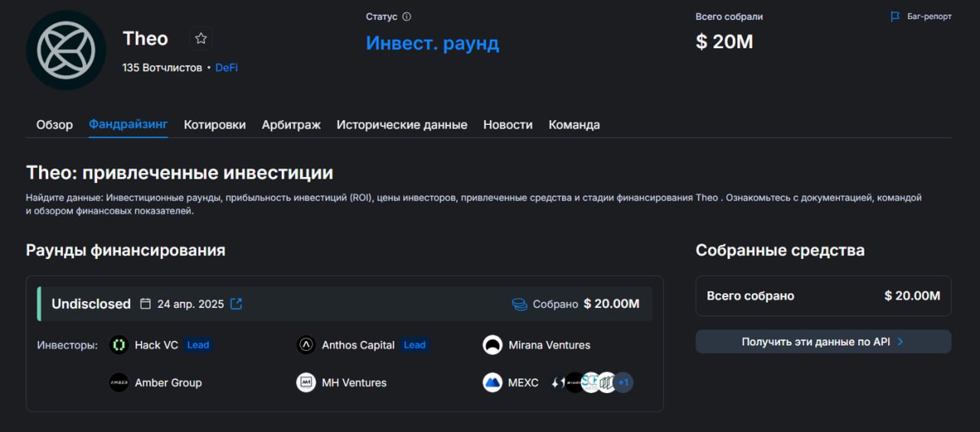Open the Котировки tab
Screen dimensions: 980x432
[x=214, y=125]
